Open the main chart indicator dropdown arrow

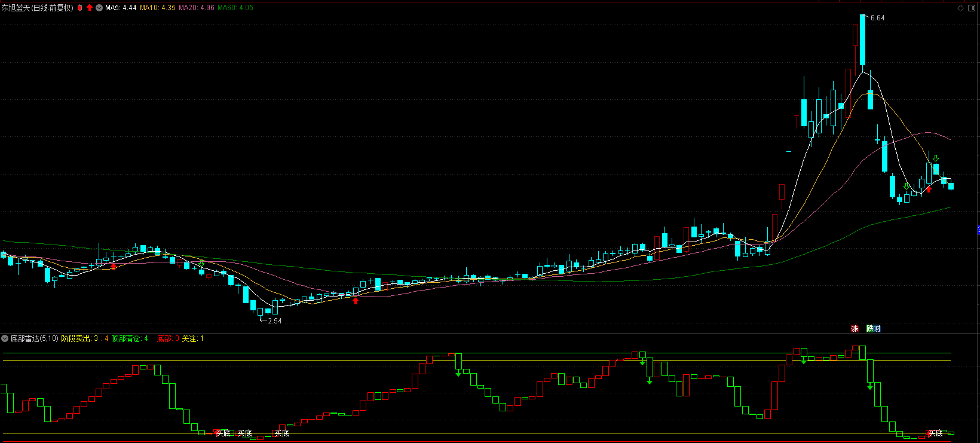(x=99, y=8)
